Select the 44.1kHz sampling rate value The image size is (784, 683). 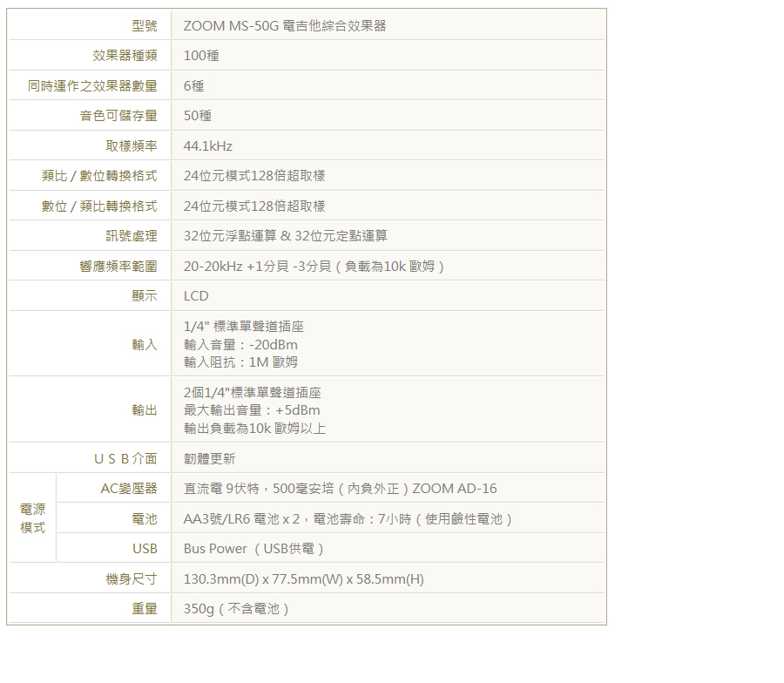click(x=207, y=146)
